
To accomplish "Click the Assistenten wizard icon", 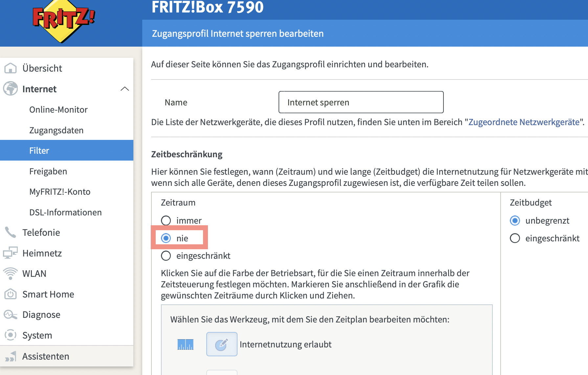I will [11, 356].
